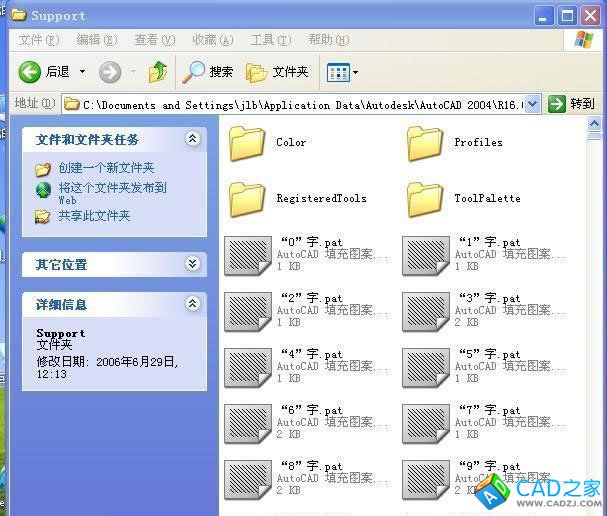Click the Search (搜索) magnifier button
This screenshot has height=516, width=607.
[207, 72]
